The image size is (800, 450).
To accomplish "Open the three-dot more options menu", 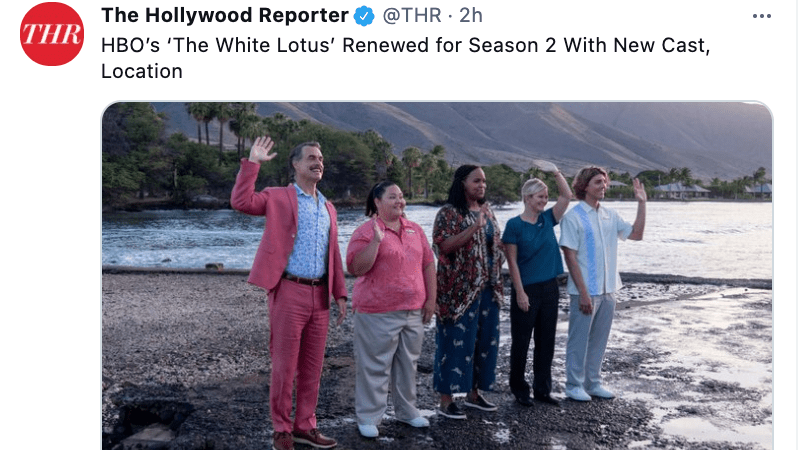I will (762, 16).
